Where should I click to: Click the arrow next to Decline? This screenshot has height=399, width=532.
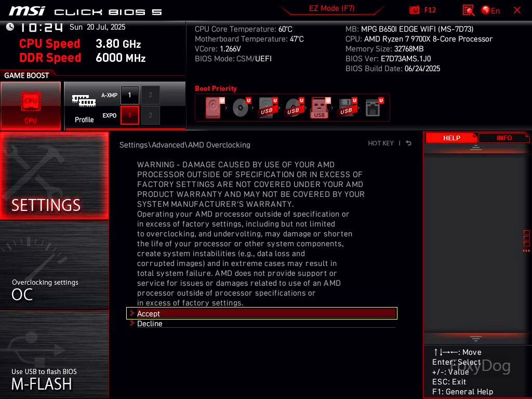coord(132,323)
